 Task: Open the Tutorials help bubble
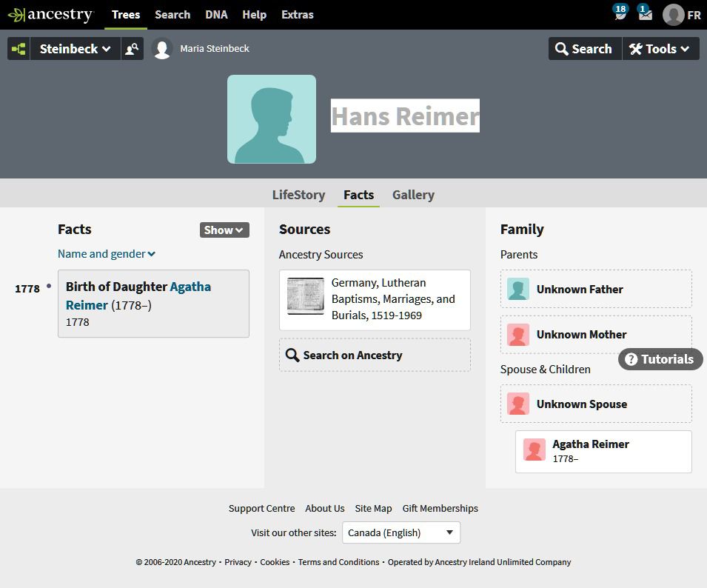click(x=660, y=359)
